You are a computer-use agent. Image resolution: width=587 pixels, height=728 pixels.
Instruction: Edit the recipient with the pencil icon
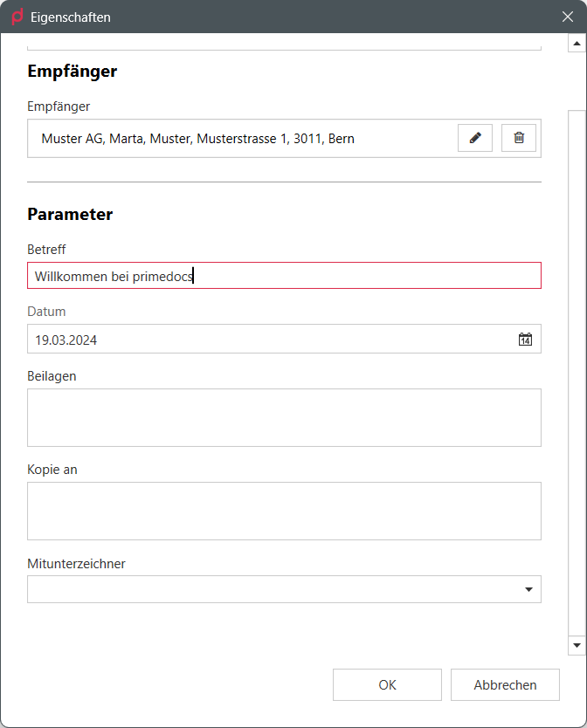point(475,138)
